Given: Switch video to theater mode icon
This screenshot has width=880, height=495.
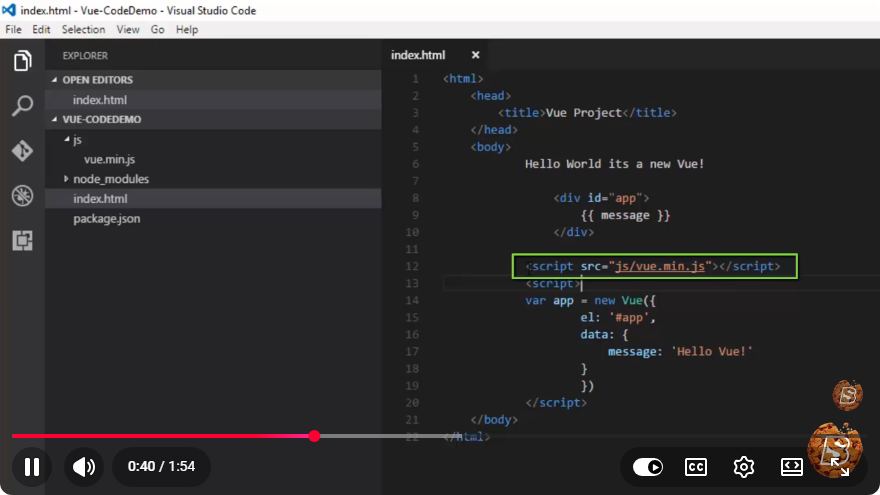Looking at the screenshot, I should coord(791,466).
